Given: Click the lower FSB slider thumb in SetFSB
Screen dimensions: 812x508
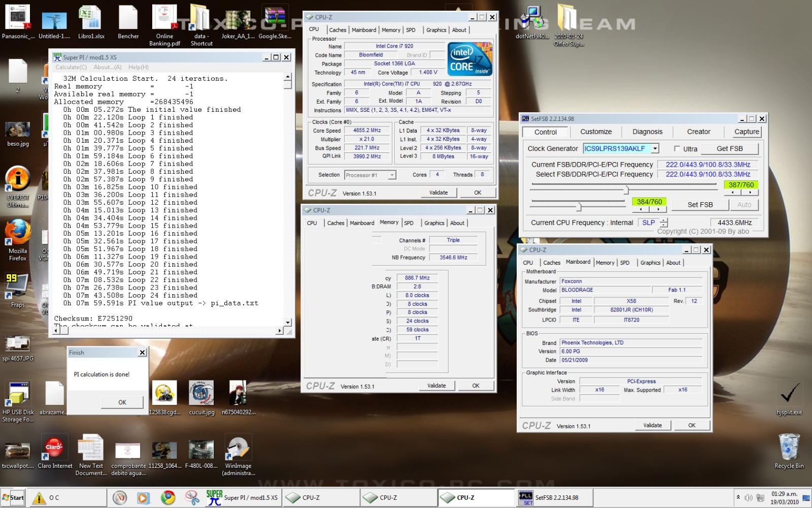Looking at the screenshot, I should [579, 206].
